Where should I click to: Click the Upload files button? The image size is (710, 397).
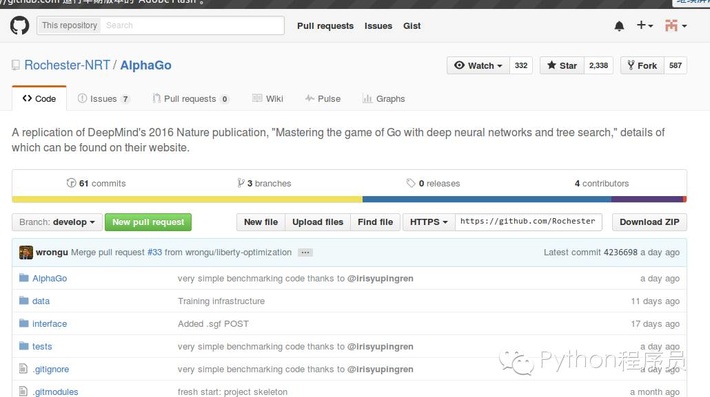click(x=317, y=222)
